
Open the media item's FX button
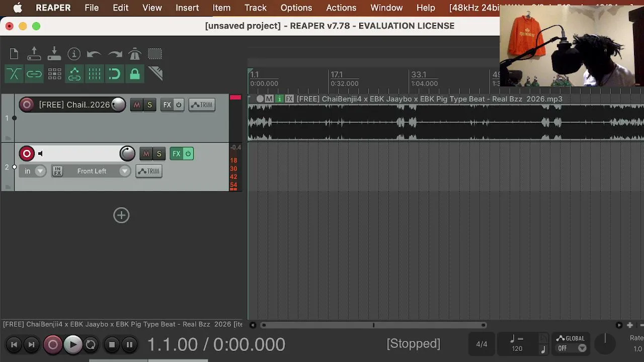(x=289, y=99)
